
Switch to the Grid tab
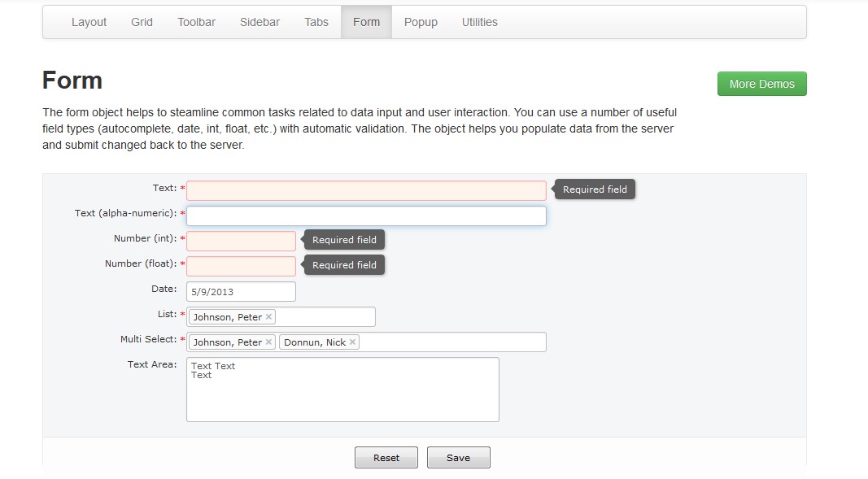click(x=142, y=22)
